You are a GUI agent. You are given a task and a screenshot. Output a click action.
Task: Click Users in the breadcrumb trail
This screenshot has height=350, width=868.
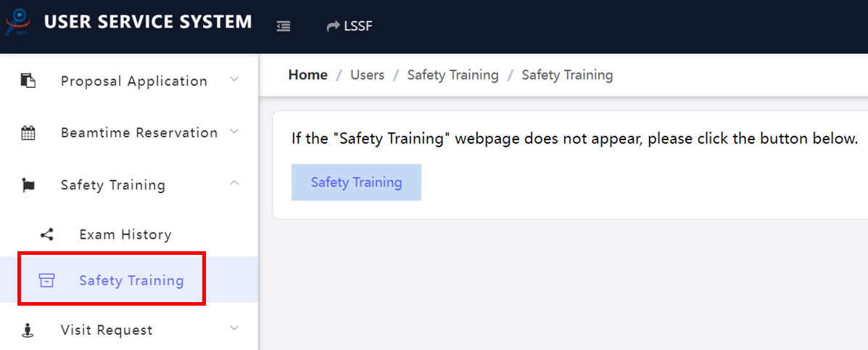pos(367,75)
